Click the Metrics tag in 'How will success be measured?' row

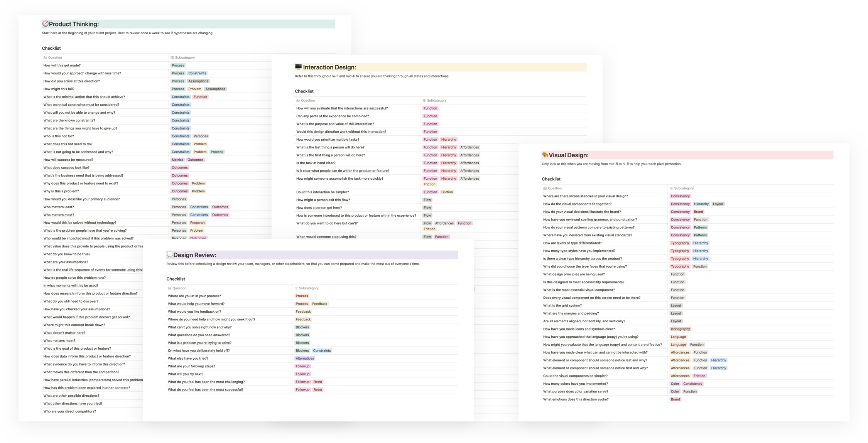coord(177,160)
